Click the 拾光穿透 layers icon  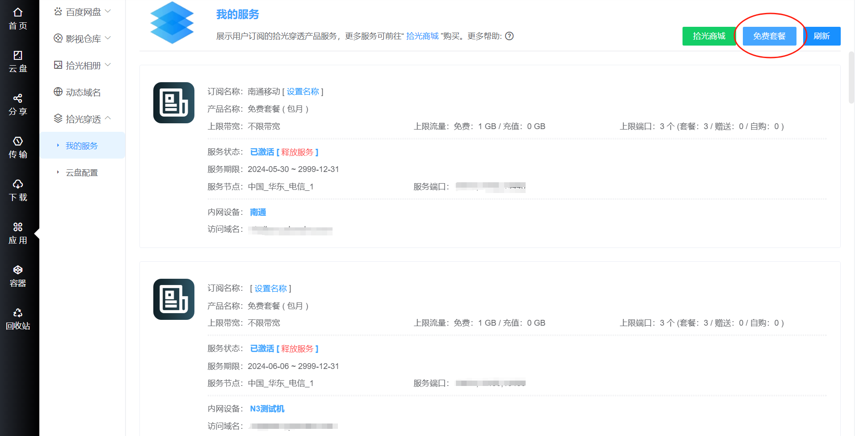(58, 119)
